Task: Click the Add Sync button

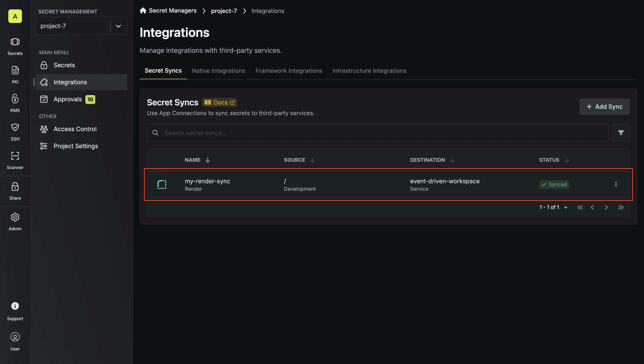Action: [604, 107]
